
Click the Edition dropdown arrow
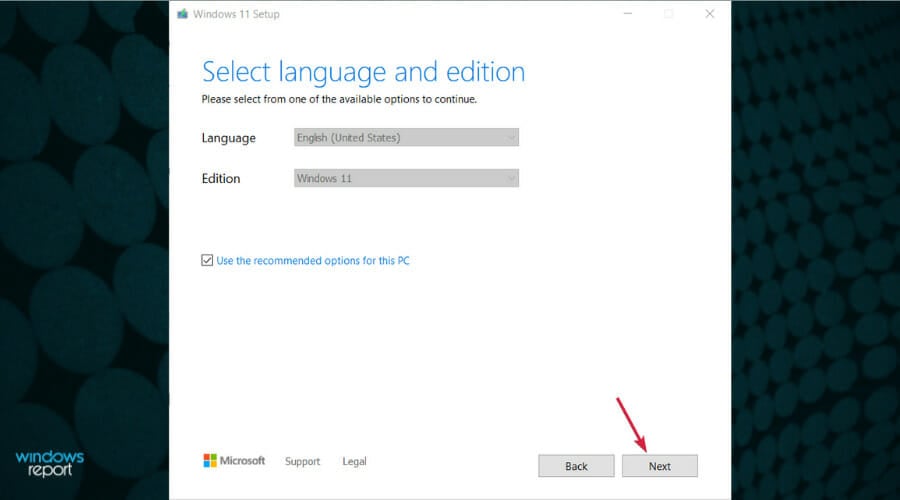pos(511,179)
